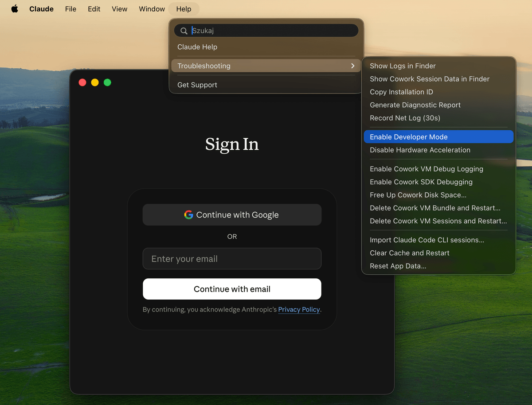Expand the Troubleshooting submenu
Screen dimensions: 532x405
coord(266,66)
